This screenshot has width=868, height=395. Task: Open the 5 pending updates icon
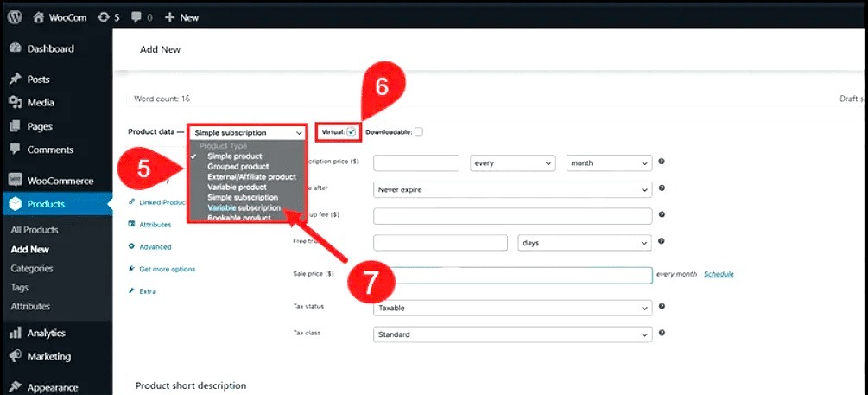click(x=108, y=18)
